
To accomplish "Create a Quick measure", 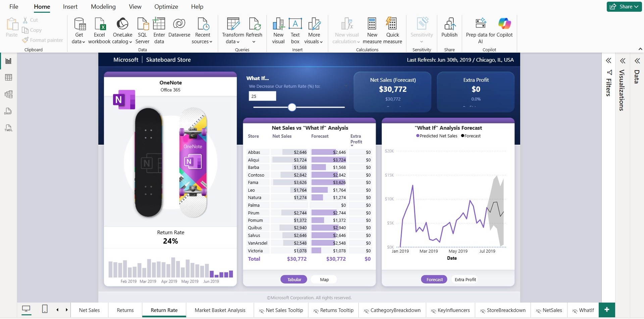I will coord(392,30).
